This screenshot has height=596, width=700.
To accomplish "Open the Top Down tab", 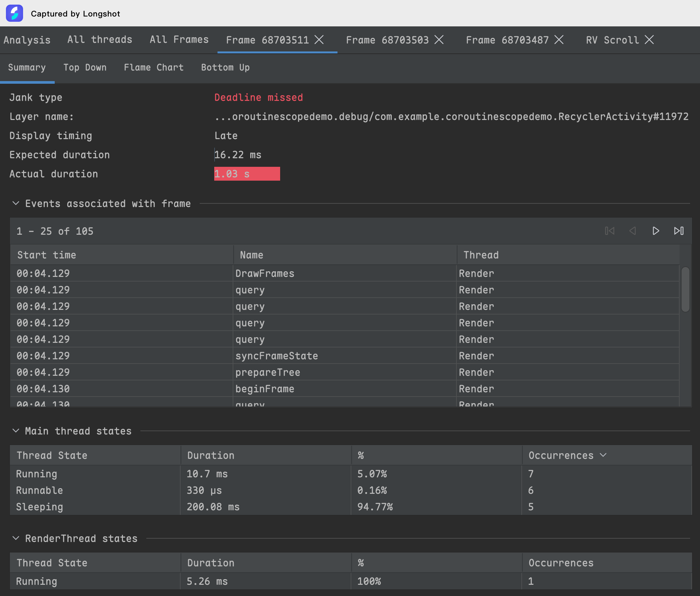I will click(85, 68).
